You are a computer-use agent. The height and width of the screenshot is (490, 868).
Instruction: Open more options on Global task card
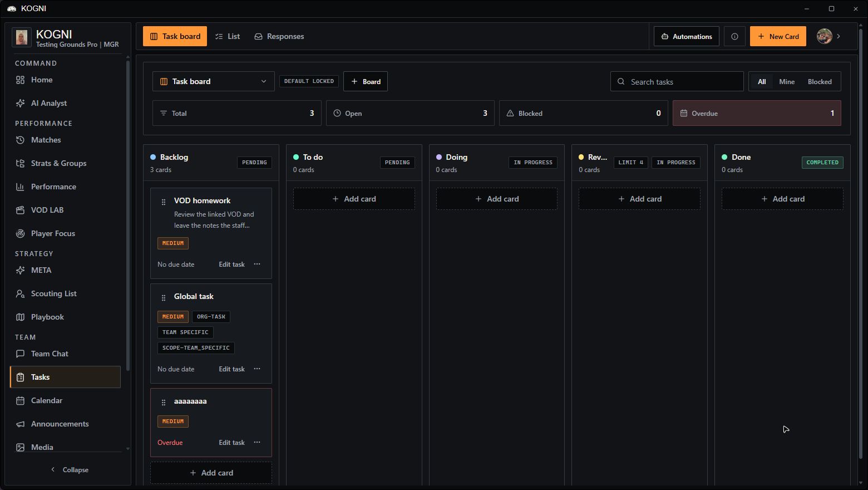pos(257,369)
